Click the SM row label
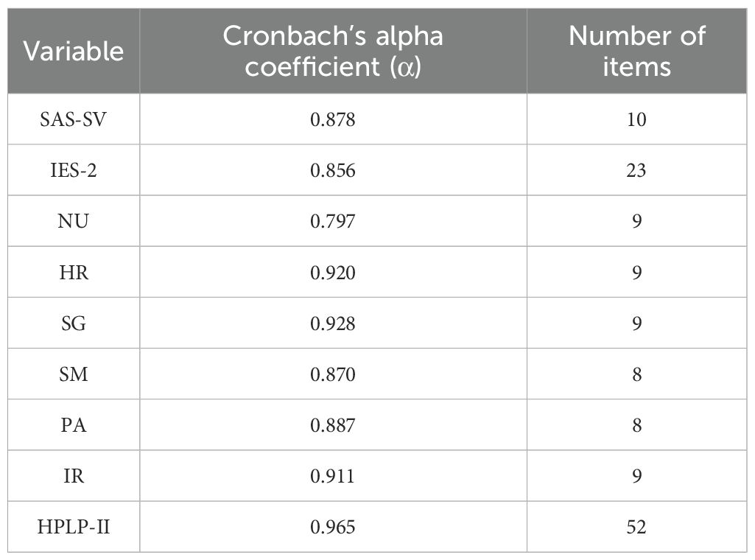755x560 pixels. [73, 374]
